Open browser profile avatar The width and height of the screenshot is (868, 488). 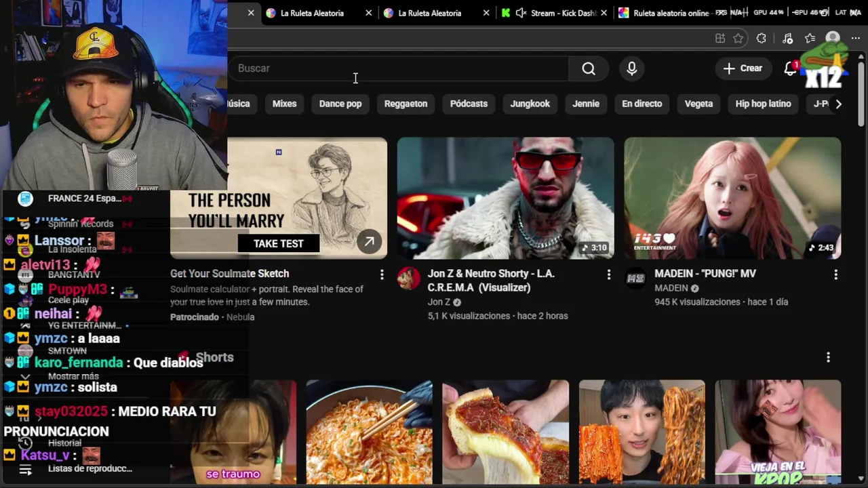[833, 39]
